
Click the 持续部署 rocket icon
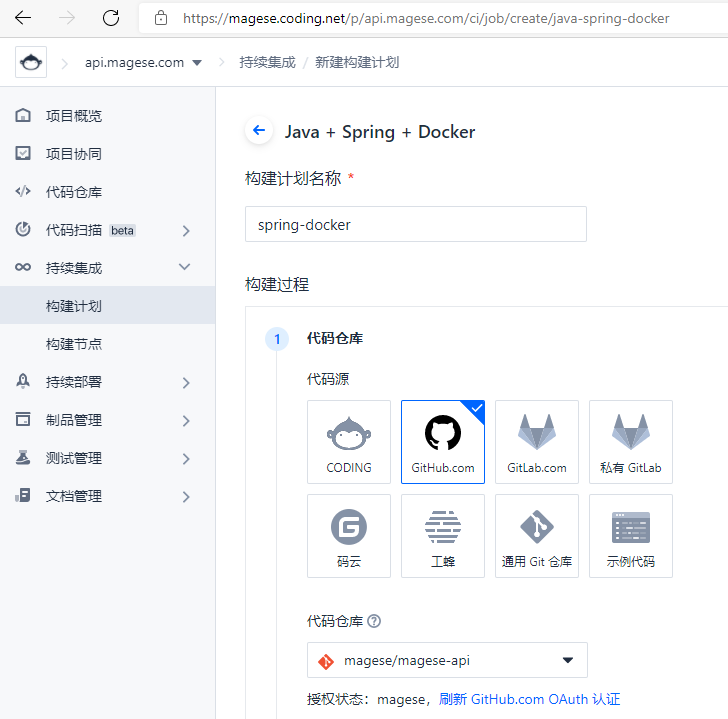[23, 381]
